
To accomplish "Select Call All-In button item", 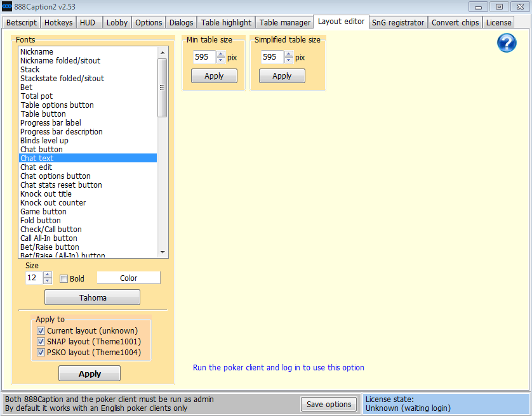I will [88, 238].
